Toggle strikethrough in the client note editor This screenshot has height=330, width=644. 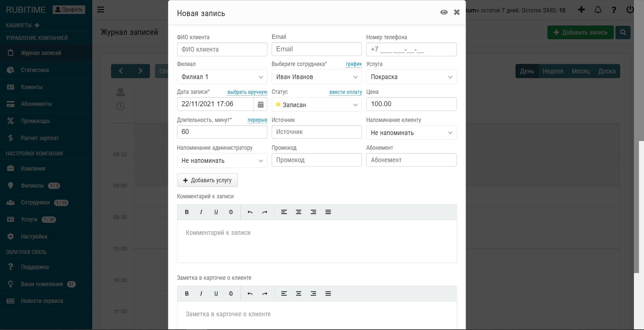click(231, 293)
